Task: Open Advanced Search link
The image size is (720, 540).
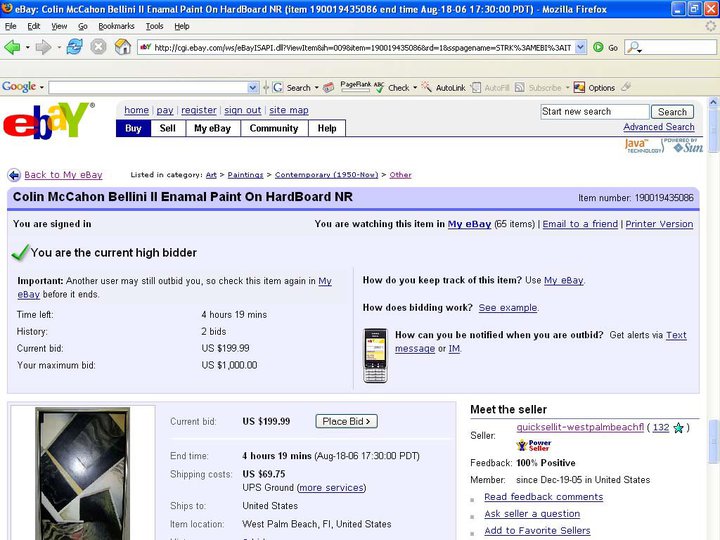Action: point(658,127)
